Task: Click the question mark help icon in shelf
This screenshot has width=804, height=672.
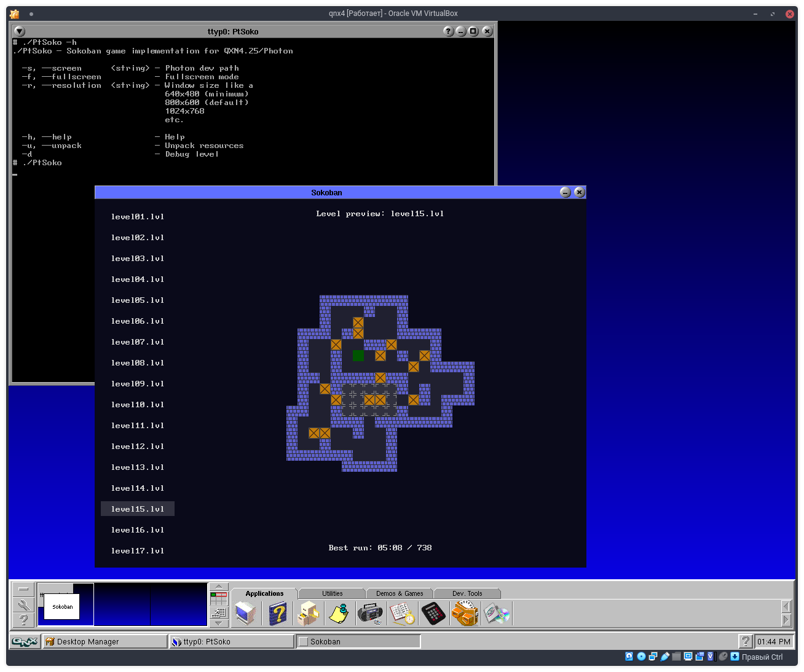Action: [x=23, y=620]
